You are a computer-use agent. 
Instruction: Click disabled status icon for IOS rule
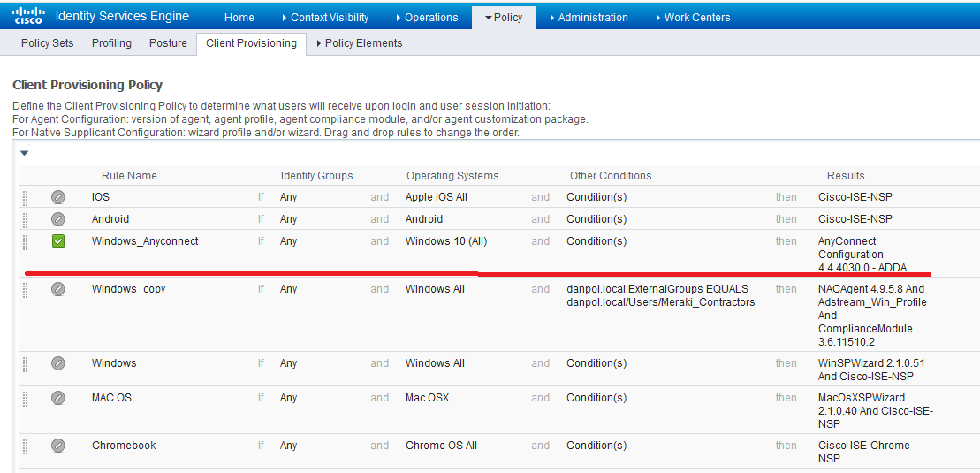(58, 197)
